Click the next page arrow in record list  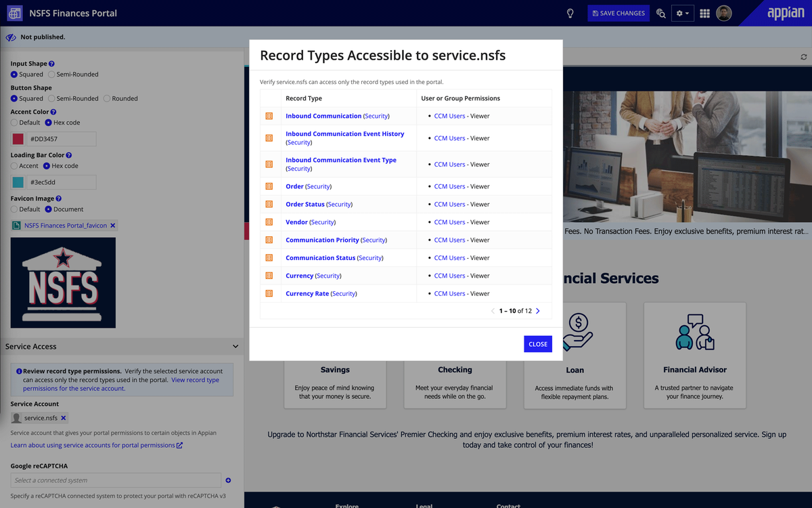[x=537, y=310]
